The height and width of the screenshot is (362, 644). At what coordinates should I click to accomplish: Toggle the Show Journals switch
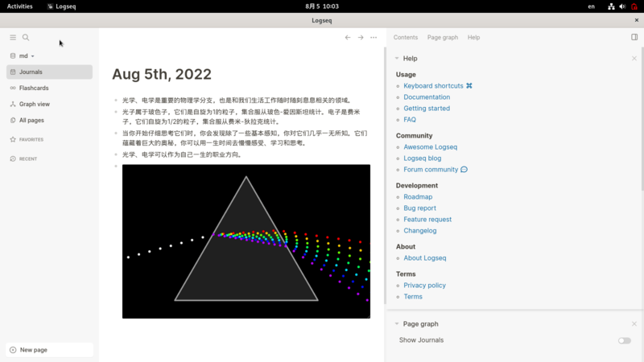[624, 340]
